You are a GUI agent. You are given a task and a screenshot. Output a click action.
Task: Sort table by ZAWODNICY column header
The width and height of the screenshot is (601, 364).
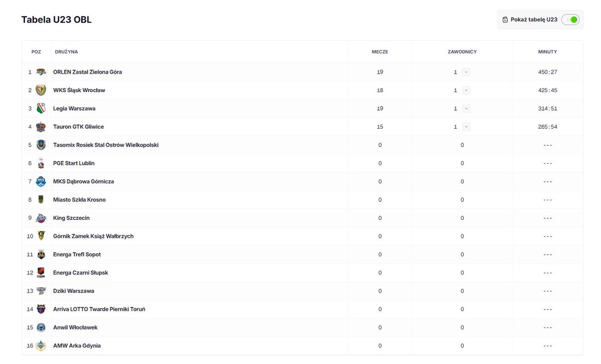[462, 52]
